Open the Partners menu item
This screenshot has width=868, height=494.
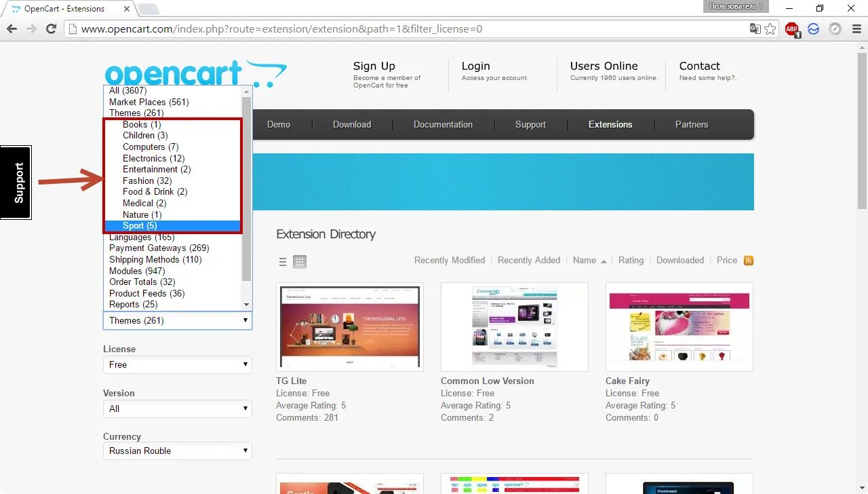pyautogui.click(x=692, y=124)
